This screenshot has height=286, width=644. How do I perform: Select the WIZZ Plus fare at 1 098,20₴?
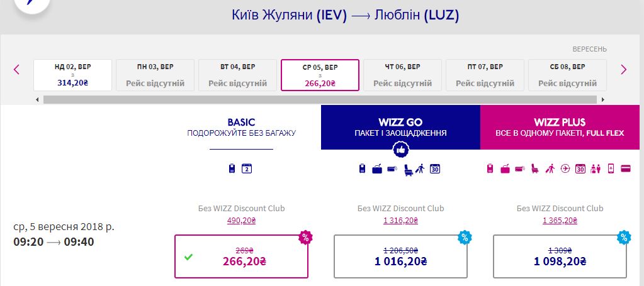(x=560, y=256)
